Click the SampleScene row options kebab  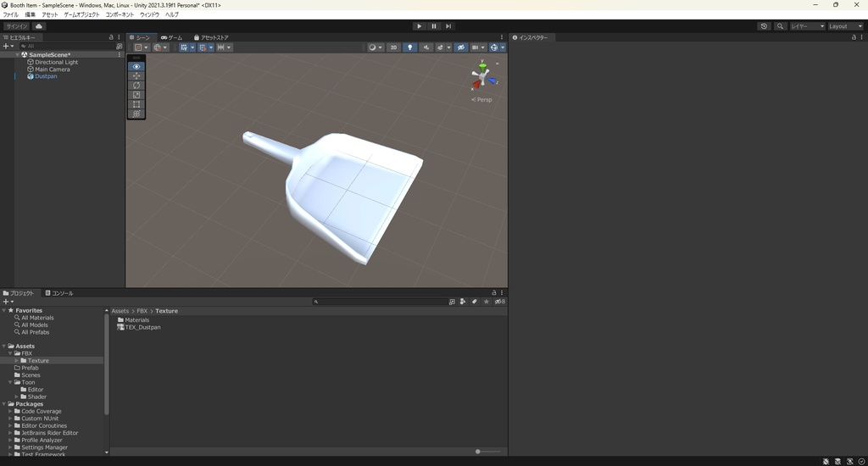pyautogui.click(x=119, y=55)
